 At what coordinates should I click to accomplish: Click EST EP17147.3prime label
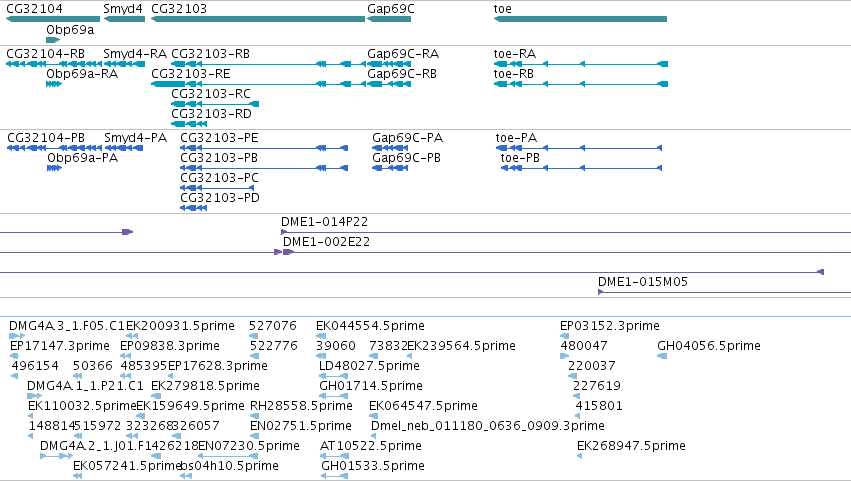(x=60, y=346)
